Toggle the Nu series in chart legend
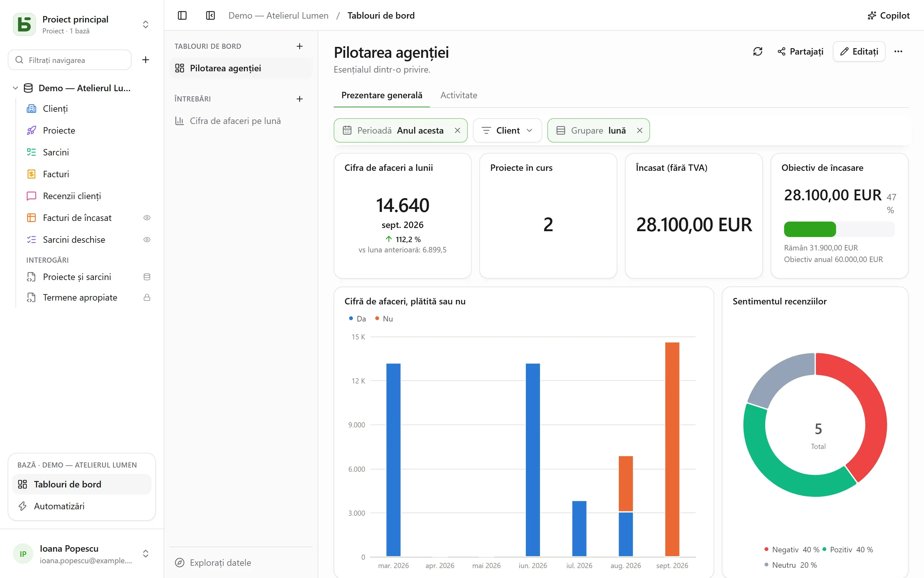924x578 pixels. tap(384, 319)
